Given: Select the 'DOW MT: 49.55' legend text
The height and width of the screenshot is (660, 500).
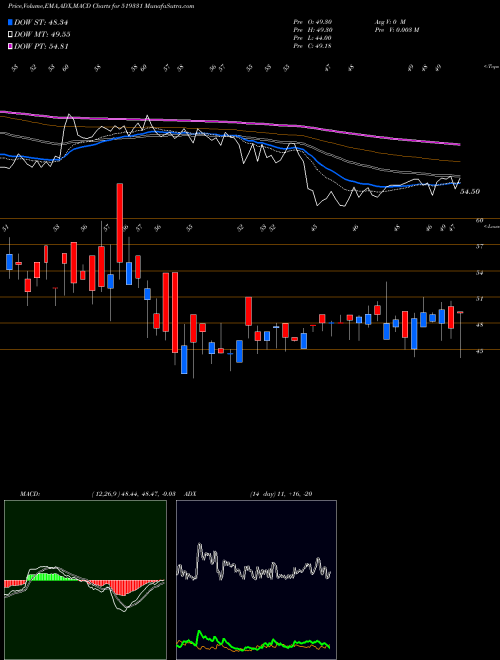Looking at the screenshot, I should 42,35.
